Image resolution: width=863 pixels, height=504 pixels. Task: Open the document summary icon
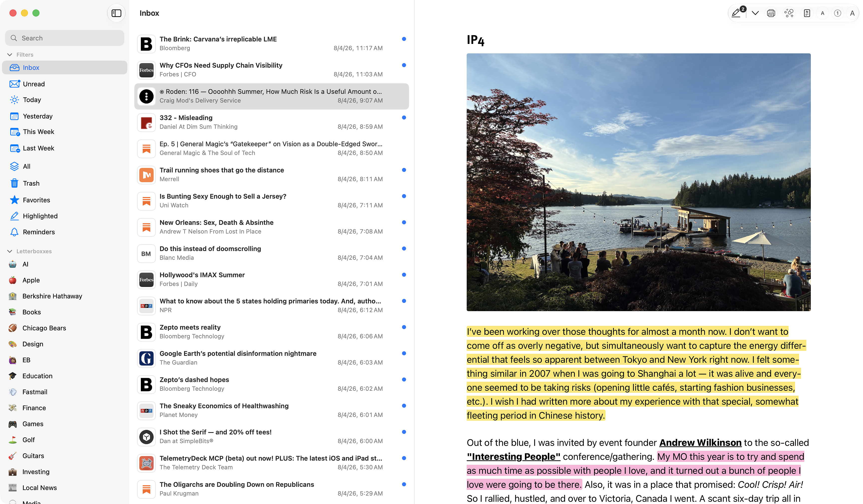coord(807,13)
